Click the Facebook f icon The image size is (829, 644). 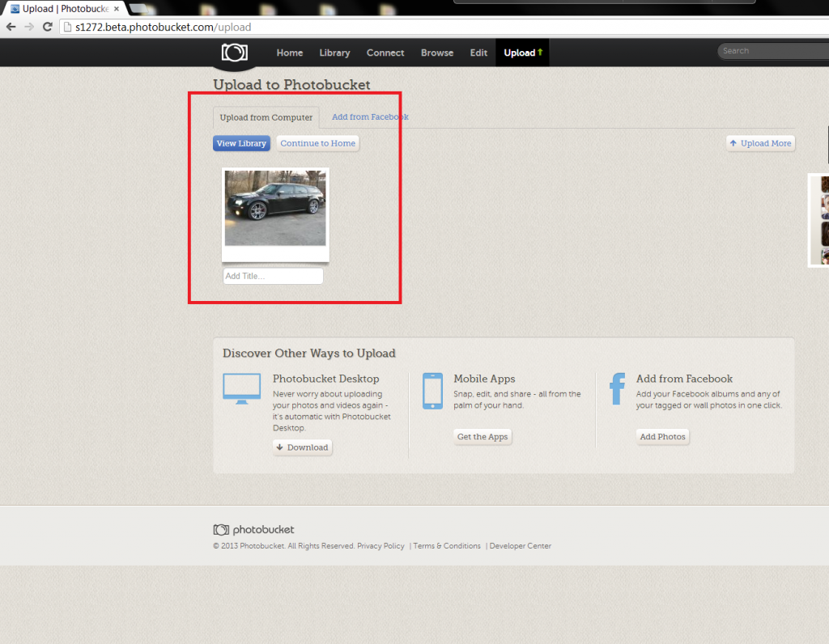[618, 389]
